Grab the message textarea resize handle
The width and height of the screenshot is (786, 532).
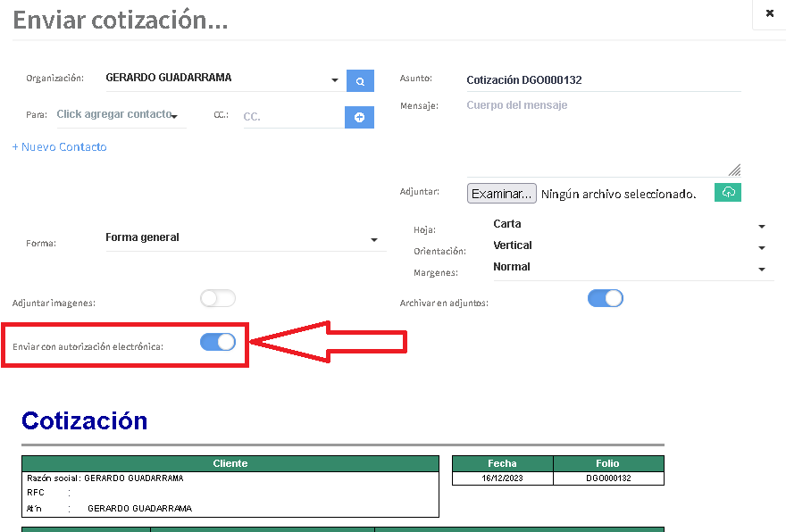734,170
